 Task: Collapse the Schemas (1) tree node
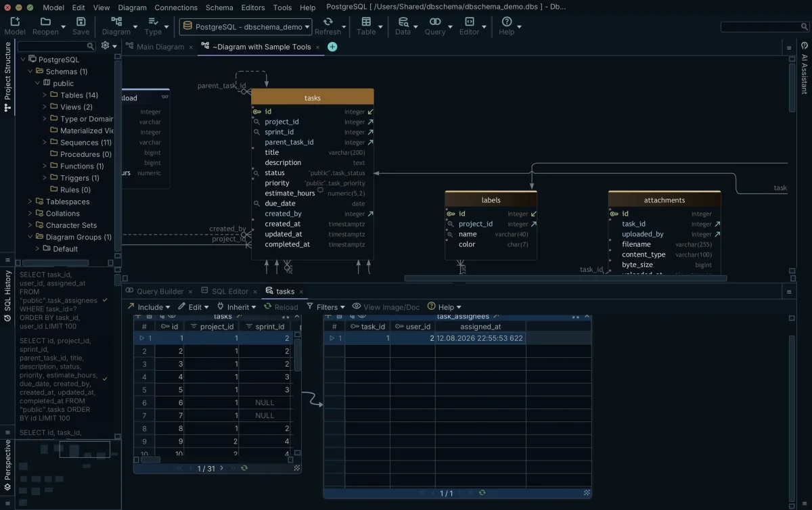30,72
